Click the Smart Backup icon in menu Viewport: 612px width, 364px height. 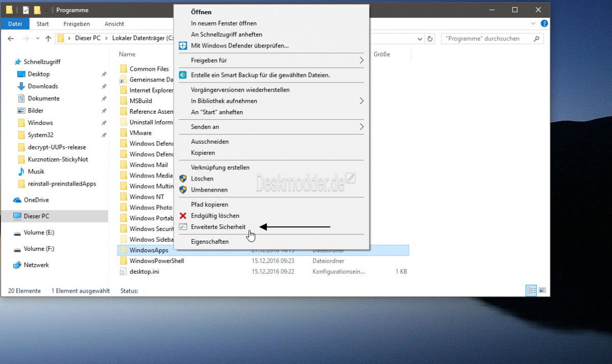coord(183,75)
